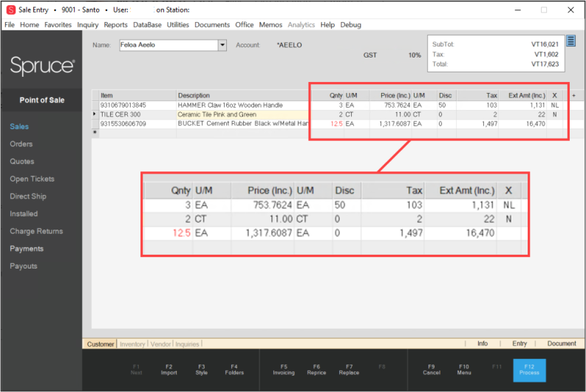Open Charge Returns in the sidebar

click(36, 232)
